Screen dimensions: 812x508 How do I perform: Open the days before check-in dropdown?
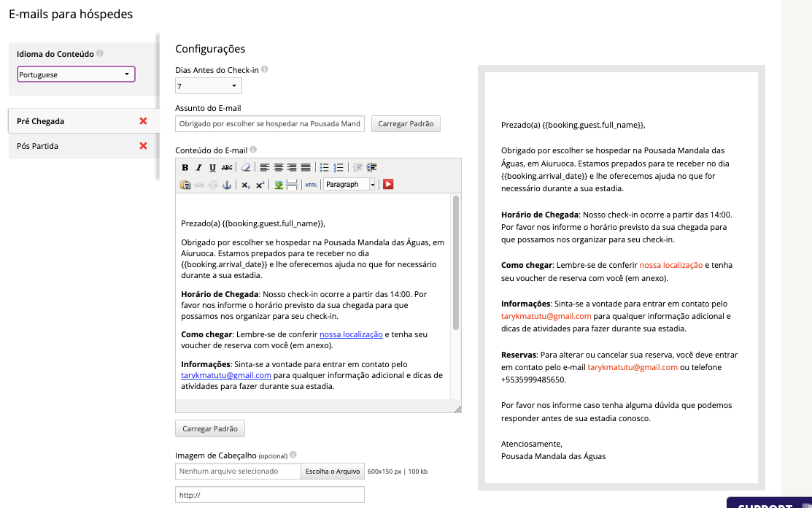click(208, 86)
